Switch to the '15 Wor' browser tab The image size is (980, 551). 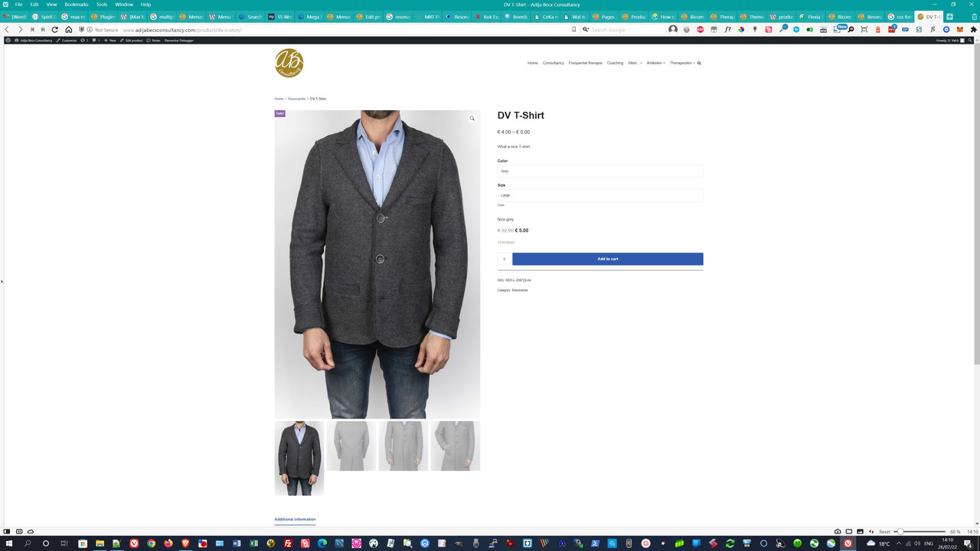[x=280, y=16]
